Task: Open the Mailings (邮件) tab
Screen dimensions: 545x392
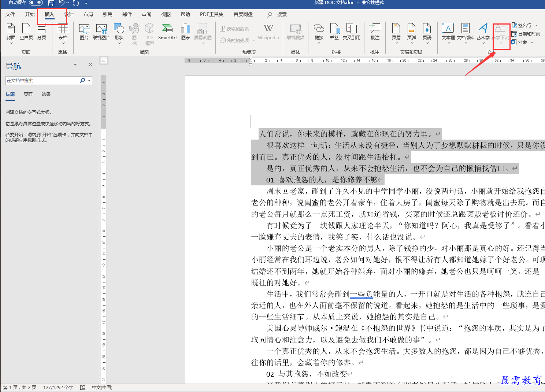Action: click(127, 14)
